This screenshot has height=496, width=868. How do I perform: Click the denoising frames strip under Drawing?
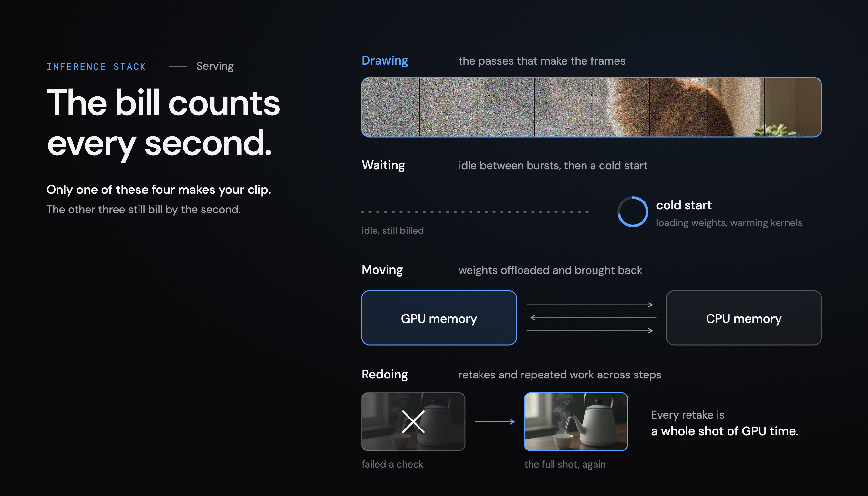(591, 107)
